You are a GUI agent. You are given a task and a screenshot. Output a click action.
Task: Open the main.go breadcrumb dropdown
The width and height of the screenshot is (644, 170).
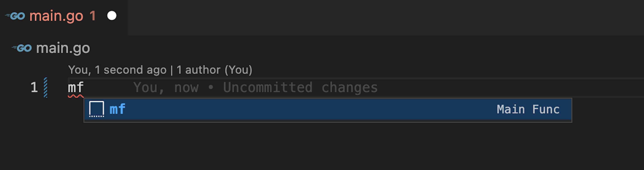tap(63, 48)
